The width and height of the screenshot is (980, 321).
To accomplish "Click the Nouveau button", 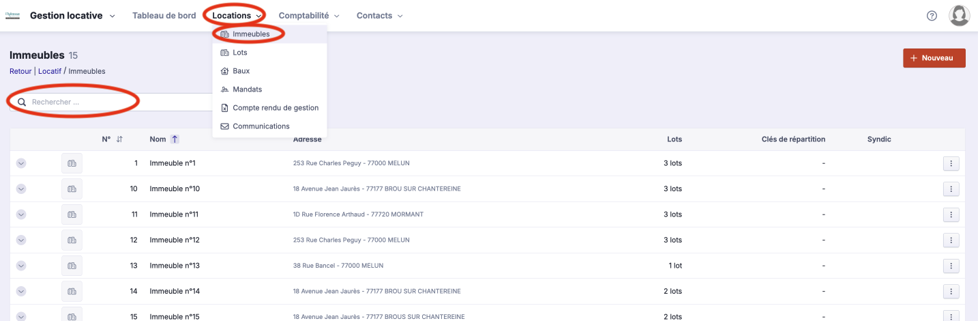I will click(934, 58).
